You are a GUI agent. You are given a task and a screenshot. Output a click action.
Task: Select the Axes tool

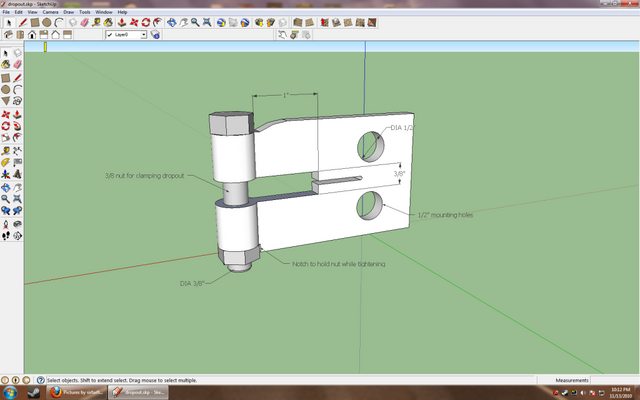(6, 174)
